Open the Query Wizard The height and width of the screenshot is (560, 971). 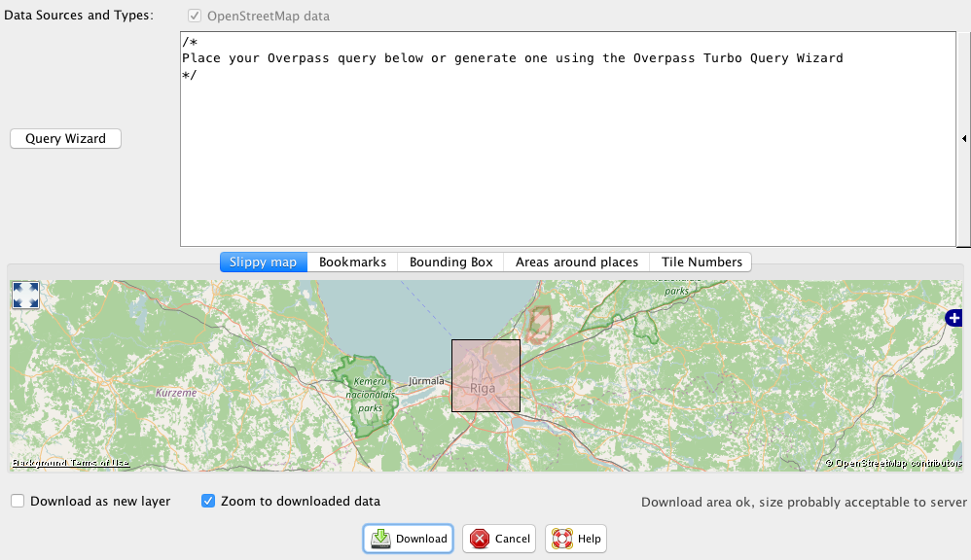tap(65, 139)
